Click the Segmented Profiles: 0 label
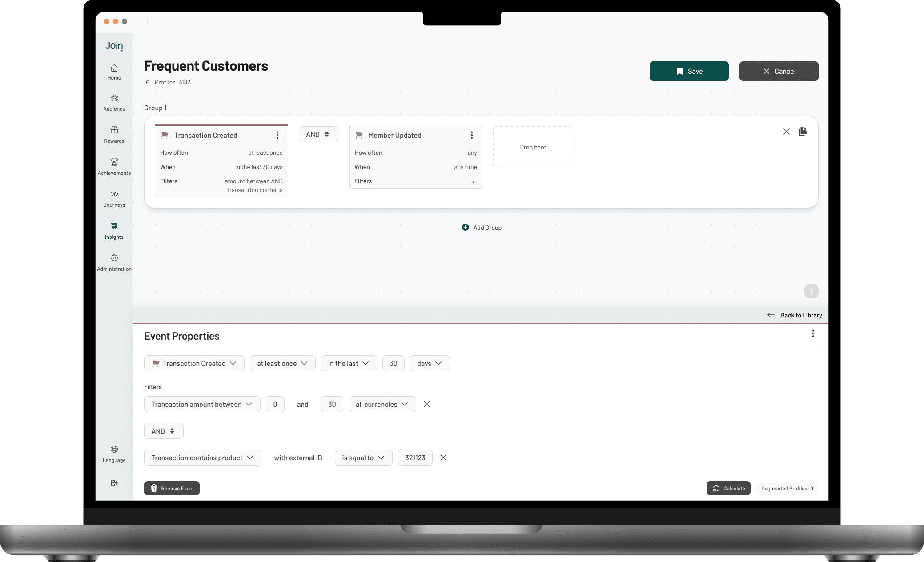 (x=787, y=488)
